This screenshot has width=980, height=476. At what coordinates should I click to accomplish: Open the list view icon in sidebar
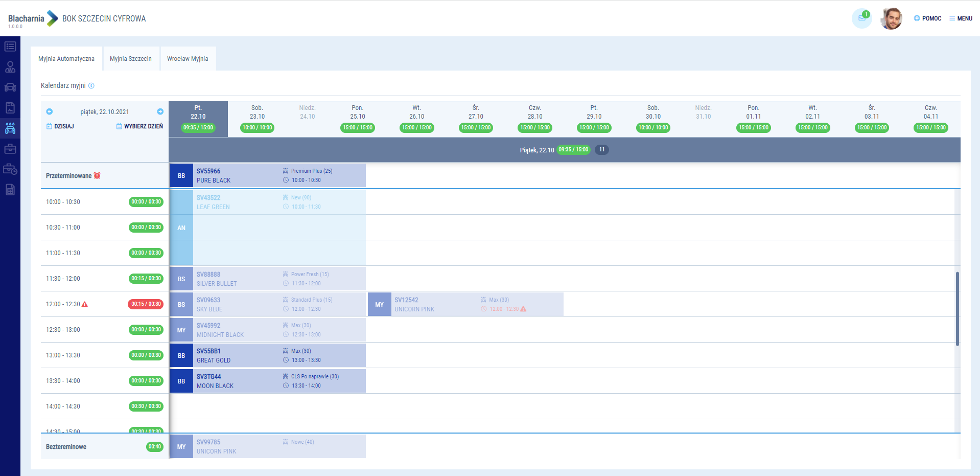pos(10,47)
